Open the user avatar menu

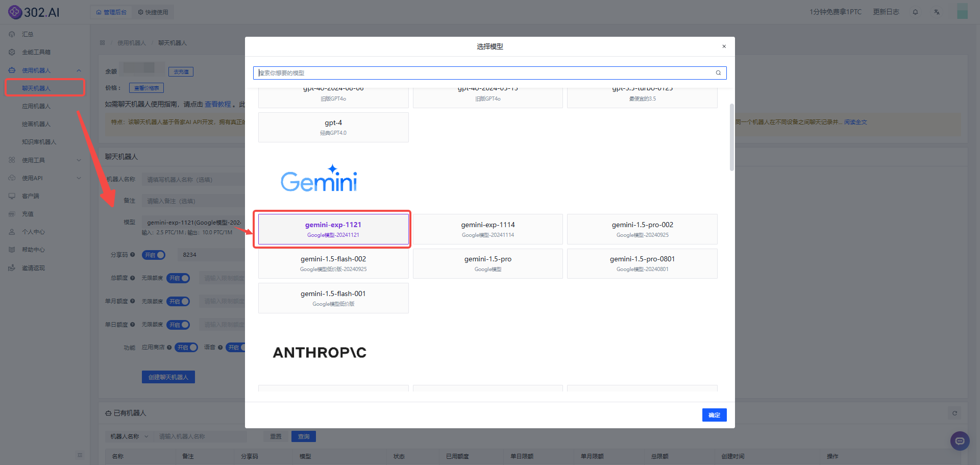962,11
